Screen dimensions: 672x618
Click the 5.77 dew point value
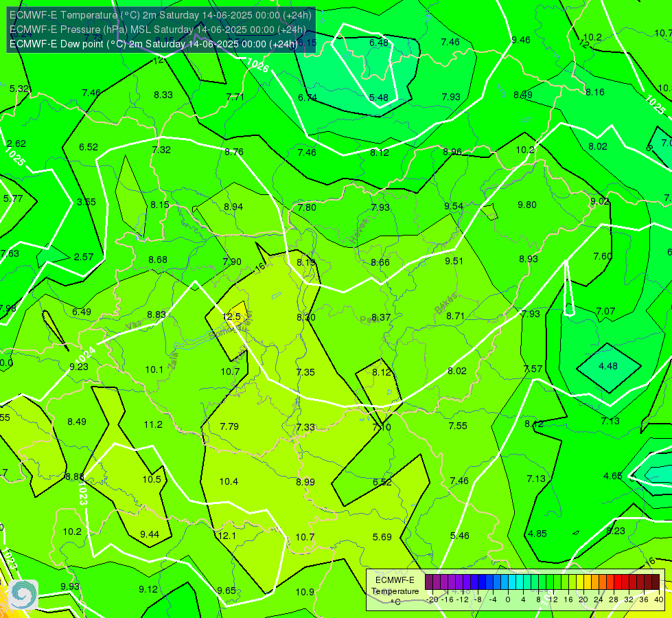point(13,198)
